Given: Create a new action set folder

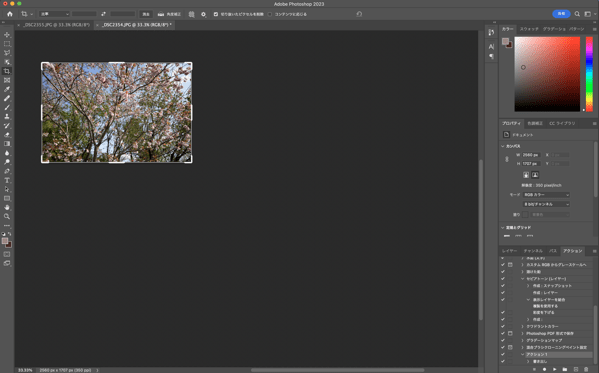Looking at the screenshot, I should coord(565,370).
